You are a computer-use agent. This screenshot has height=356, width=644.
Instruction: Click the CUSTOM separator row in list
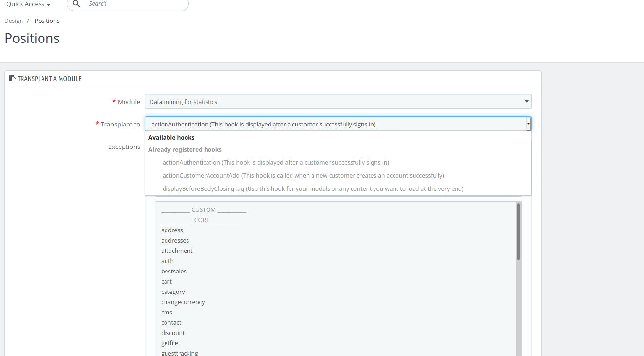[335, 210]
